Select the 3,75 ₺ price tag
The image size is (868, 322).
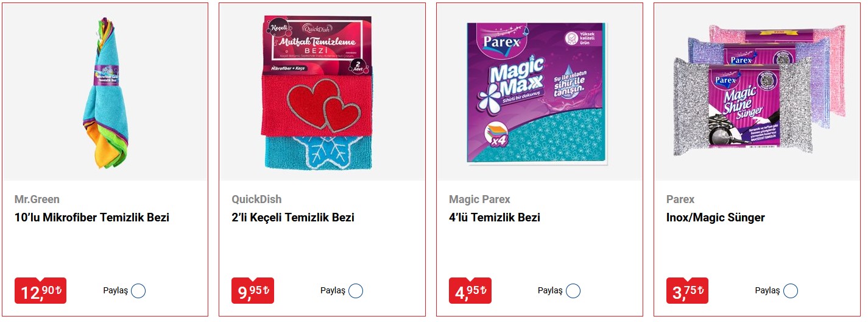(688, 291)
